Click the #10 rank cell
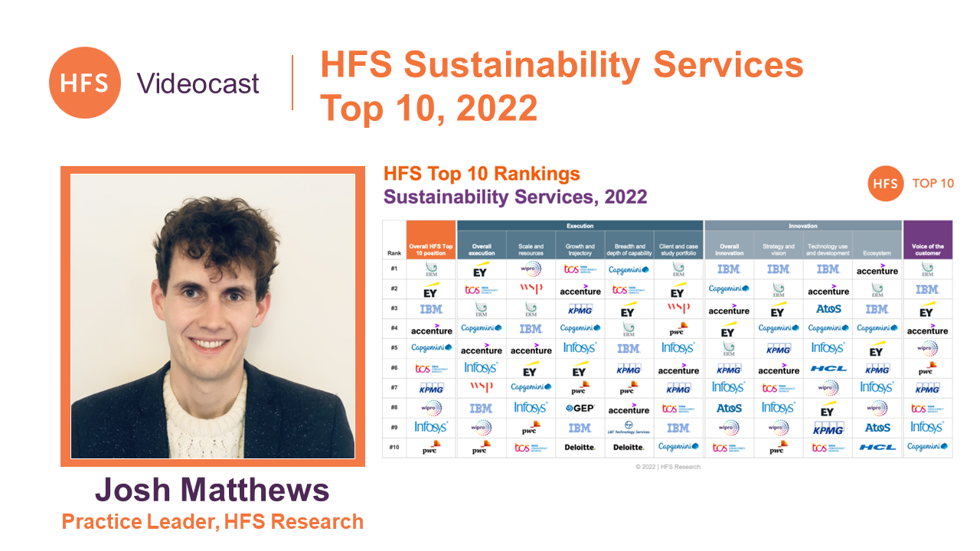980x551 pixels. pyautogui.click(x=394, y=447)
